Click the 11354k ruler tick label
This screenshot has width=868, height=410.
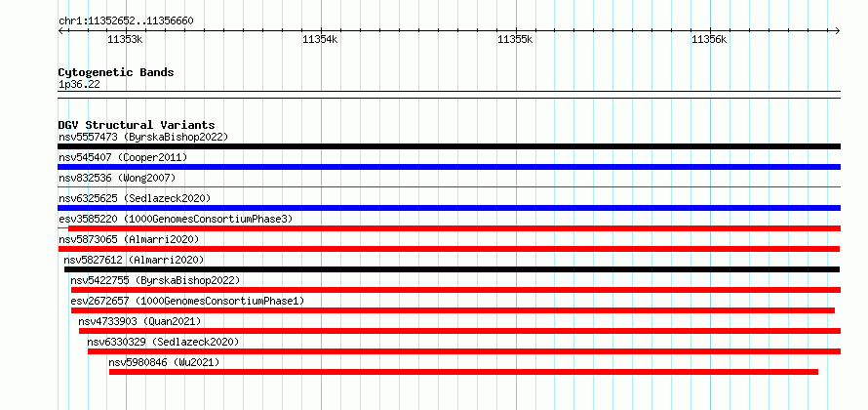321,39
